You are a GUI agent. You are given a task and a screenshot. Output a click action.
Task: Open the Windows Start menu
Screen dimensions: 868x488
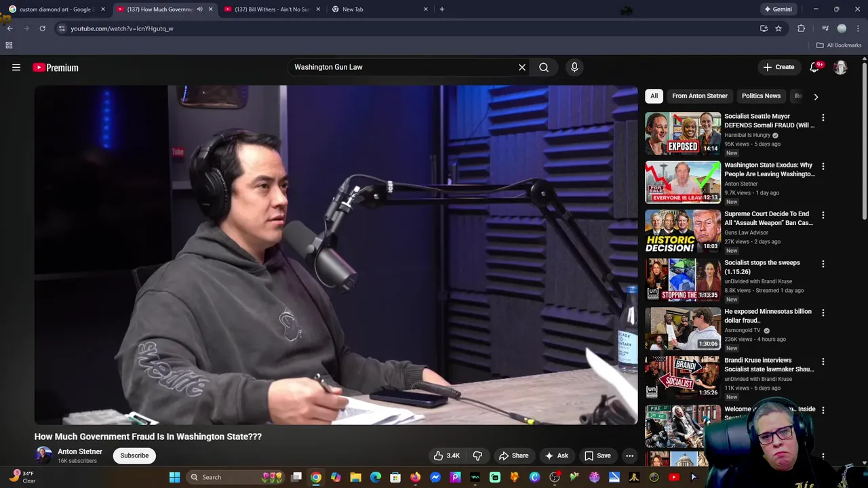tap(174, 477)
